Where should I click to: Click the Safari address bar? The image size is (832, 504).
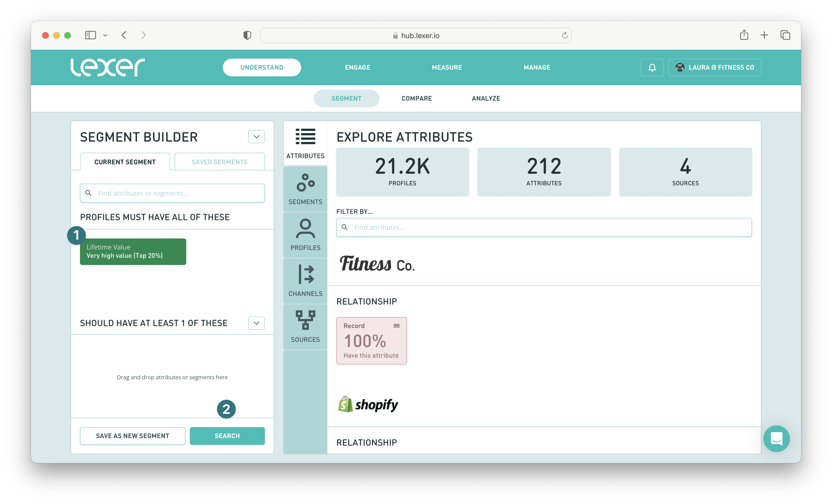pyautogui.click(x=416, y=35)
